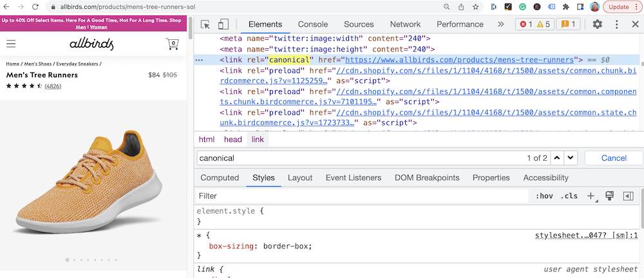Focus the styles Filter field
644x278 pixels.
pos(361,196)
